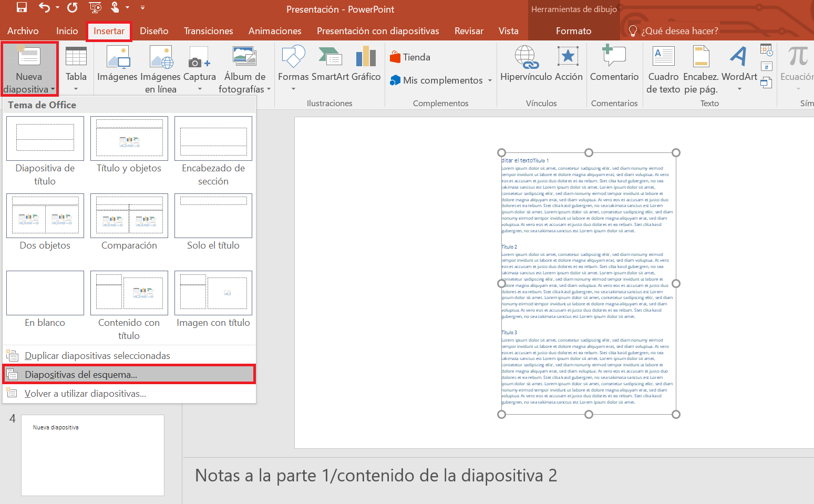The height and width of the screenshot is (504, 814).
Task: Add a Comentario
Action: (614, 63)
